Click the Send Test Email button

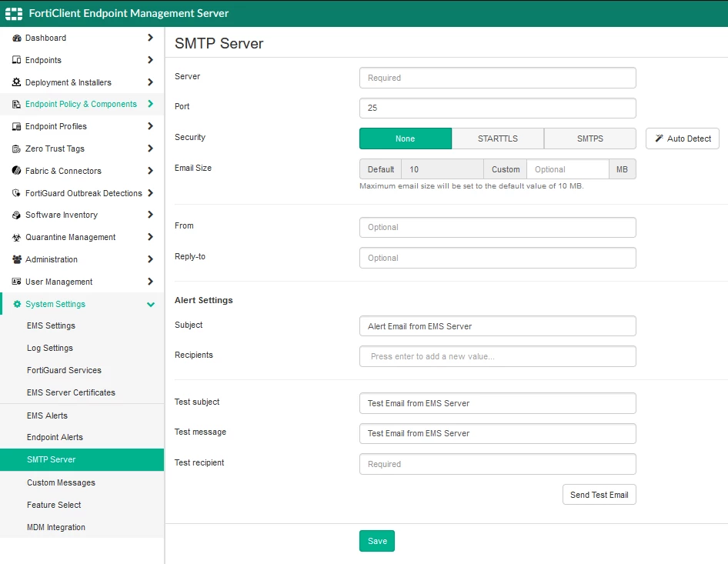coord(599,495)
